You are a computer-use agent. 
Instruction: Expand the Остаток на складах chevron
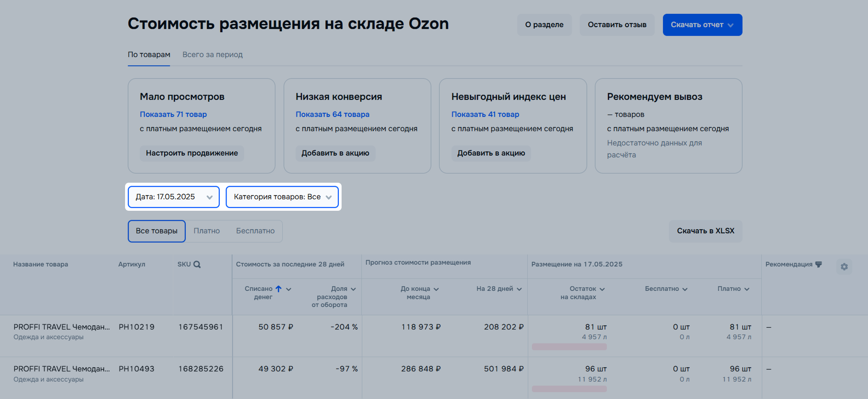point(602,289)
